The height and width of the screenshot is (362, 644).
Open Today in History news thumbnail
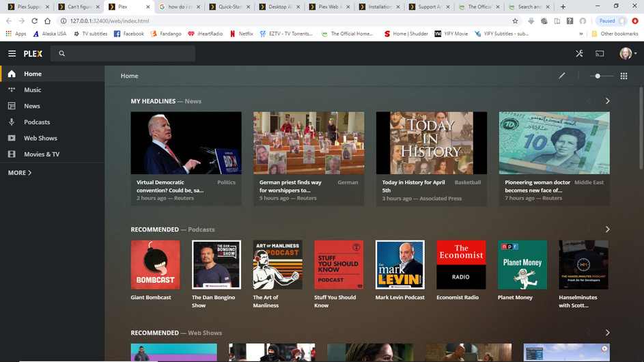pyautogui.click(x=431, y=143)
